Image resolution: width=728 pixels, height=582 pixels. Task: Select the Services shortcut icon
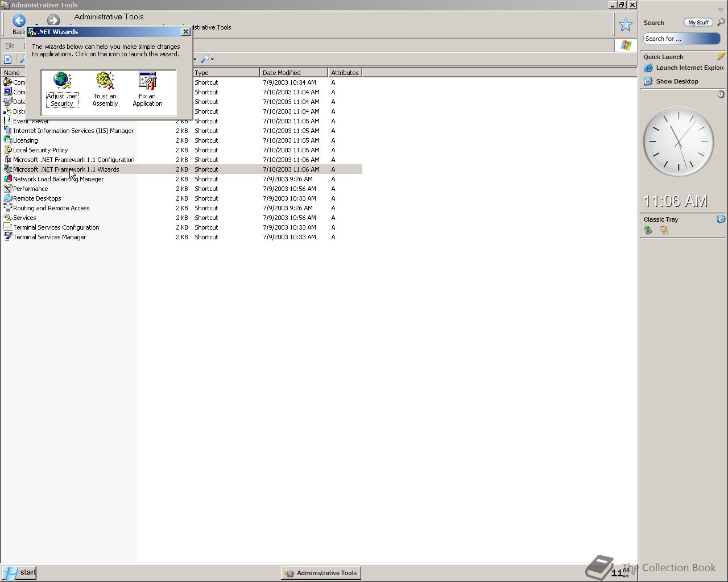[7, 218]
